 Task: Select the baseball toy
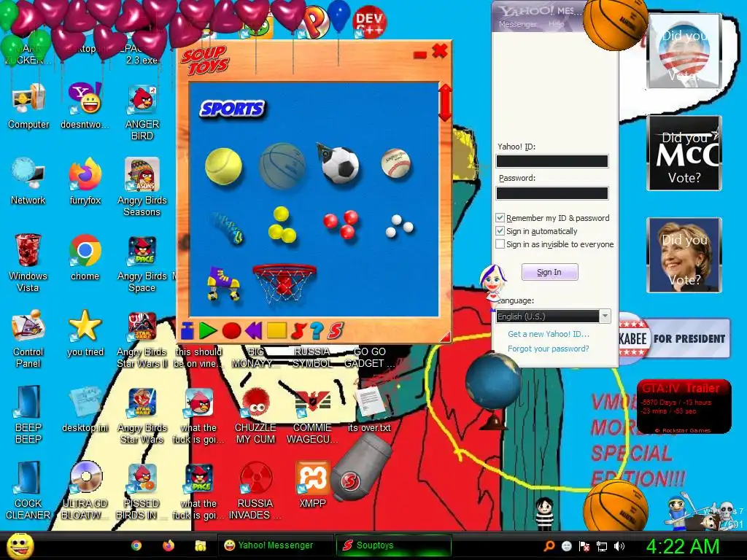tap(396, 163)
